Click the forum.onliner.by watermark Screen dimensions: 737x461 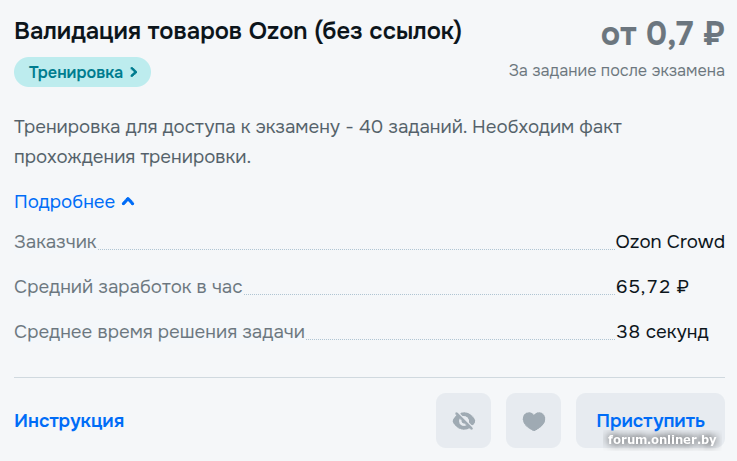[x=662, y=441]
